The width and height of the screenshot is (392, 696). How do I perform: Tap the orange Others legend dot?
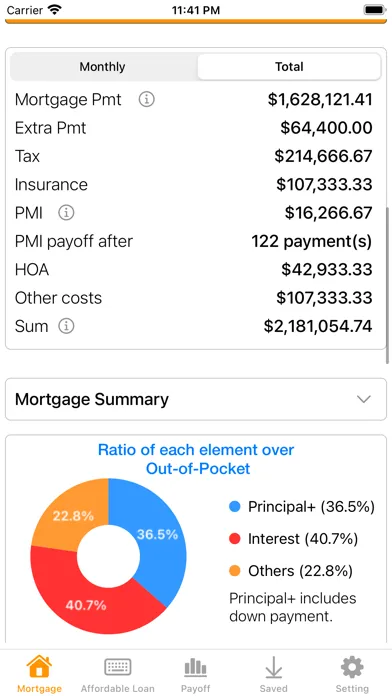[x=235, y=571]
